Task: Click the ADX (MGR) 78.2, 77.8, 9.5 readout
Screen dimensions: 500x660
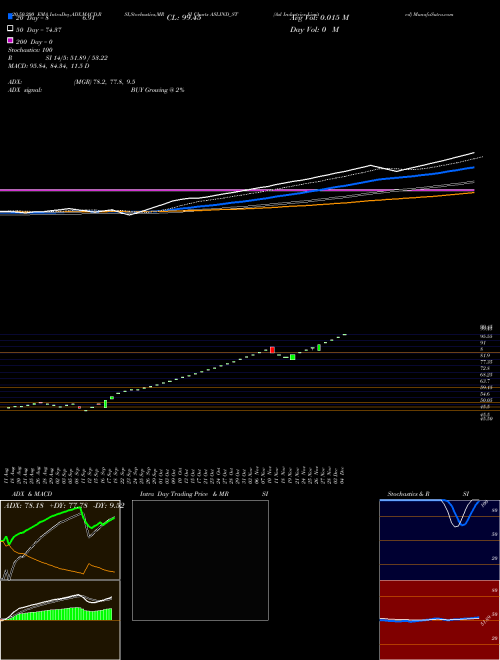Action: tap(72, 82)
